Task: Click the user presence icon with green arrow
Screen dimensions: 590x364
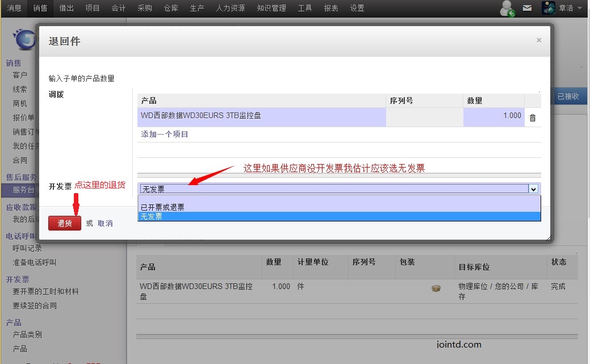Action: pos(507,9)
